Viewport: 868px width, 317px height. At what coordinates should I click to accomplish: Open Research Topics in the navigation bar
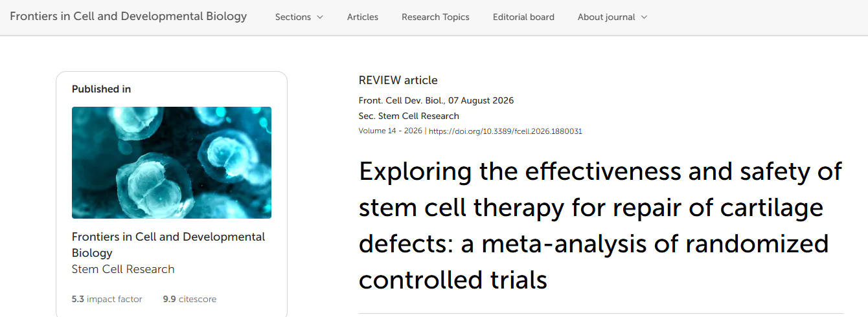435,17
